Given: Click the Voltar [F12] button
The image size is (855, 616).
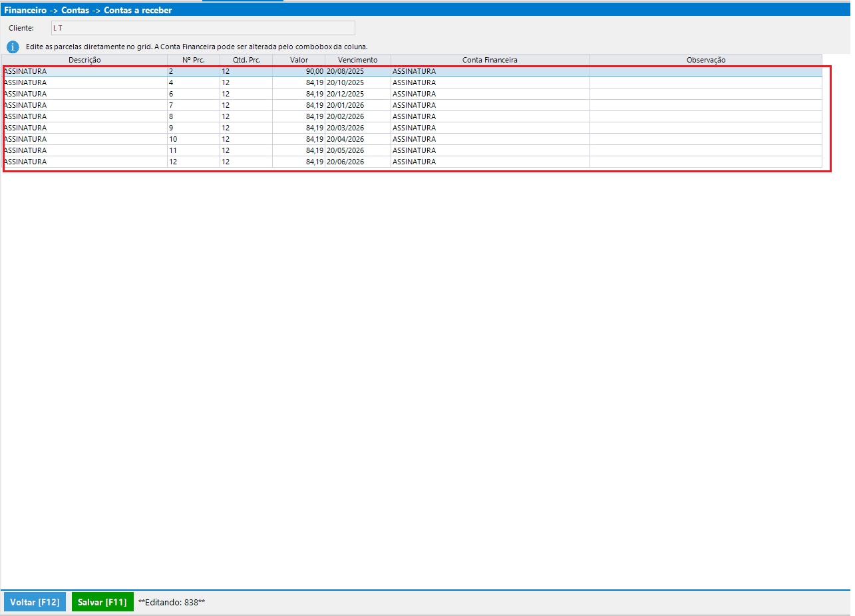Looking at the screenshot, I should pyautogui.click(x=35, y=602).
